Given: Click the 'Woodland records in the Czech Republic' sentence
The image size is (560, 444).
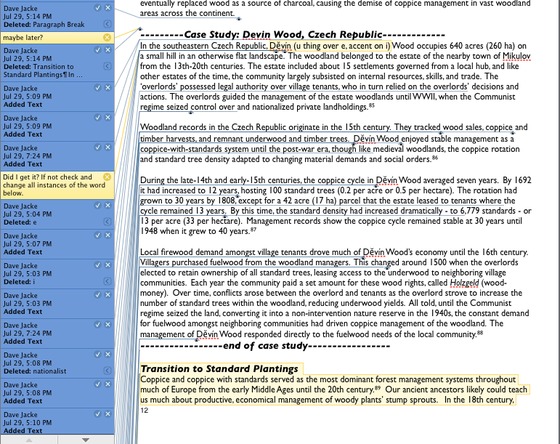Looking at the screenshot, I should 266,127.
